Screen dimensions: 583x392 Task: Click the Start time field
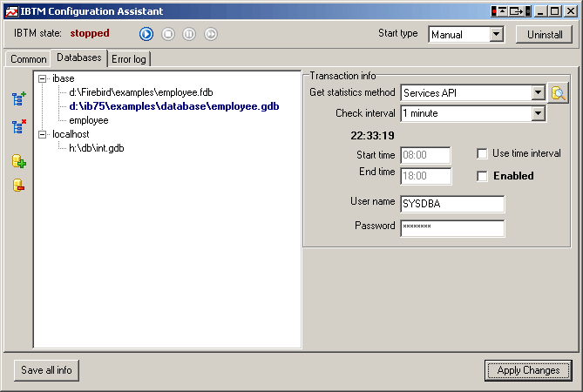pos(425,155)
